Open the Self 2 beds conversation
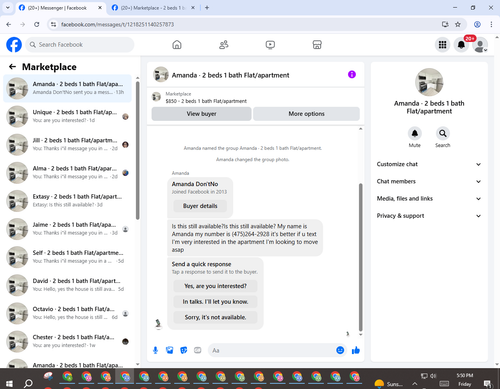The height and width of the screenshot is (389, 500). coord(67,257)
